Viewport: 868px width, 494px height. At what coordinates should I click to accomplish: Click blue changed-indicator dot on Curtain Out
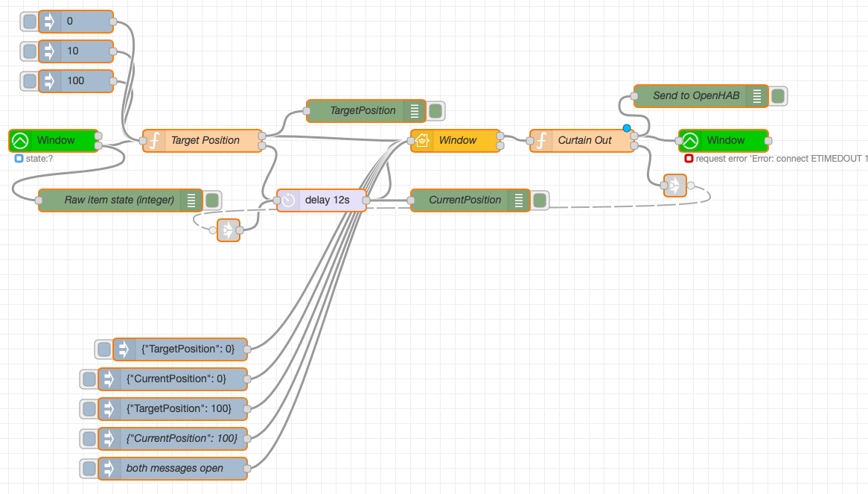click(627, 128)
